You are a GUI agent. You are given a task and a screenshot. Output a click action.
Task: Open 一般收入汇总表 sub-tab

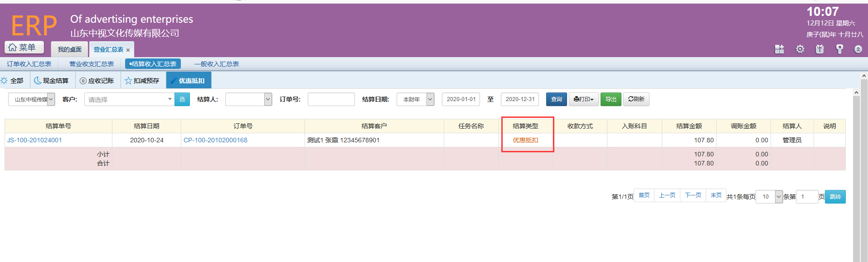pos(217,64)
